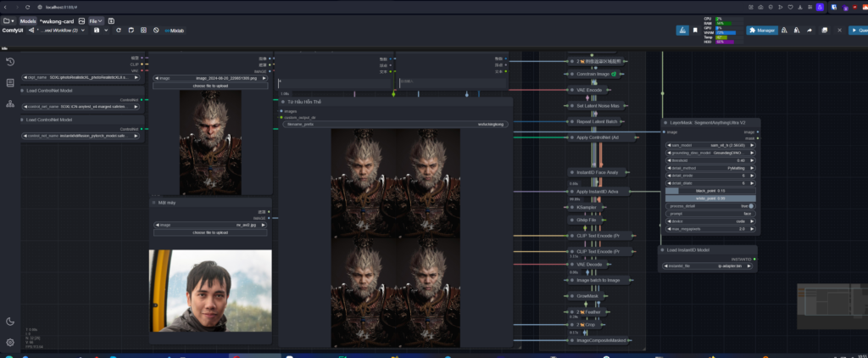Open the queue history sidebar icon

[x=10, y=62]
